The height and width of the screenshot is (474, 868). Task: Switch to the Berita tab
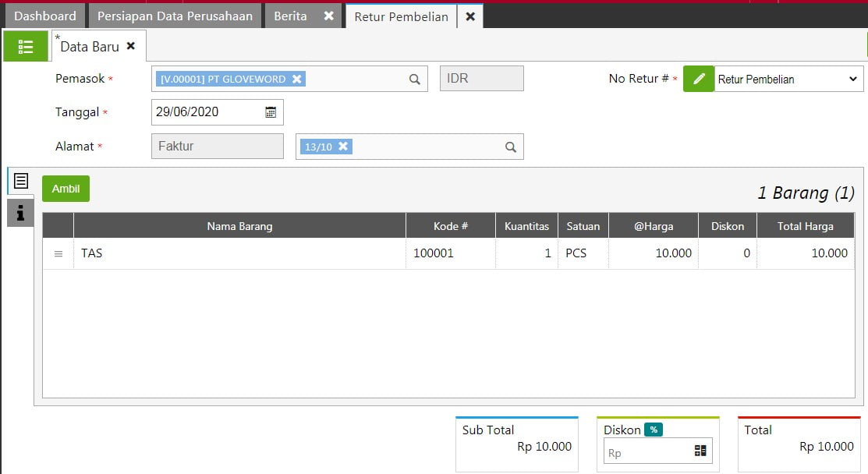291,16
